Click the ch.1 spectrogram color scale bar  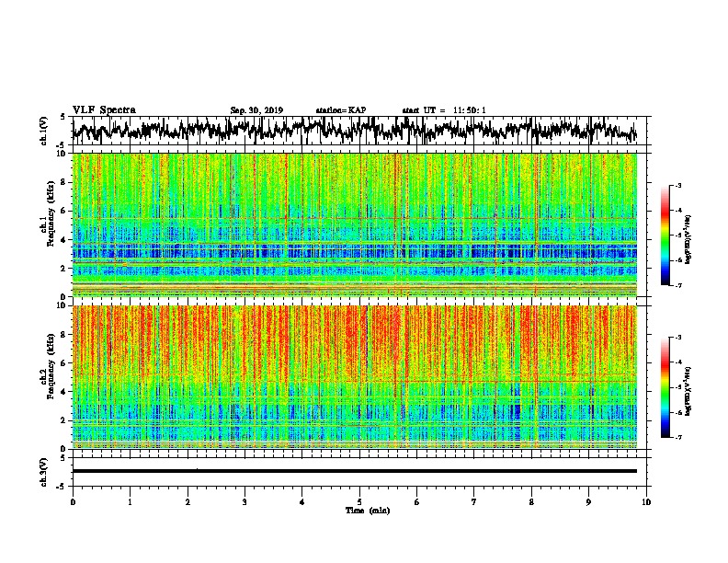point(665,236)
